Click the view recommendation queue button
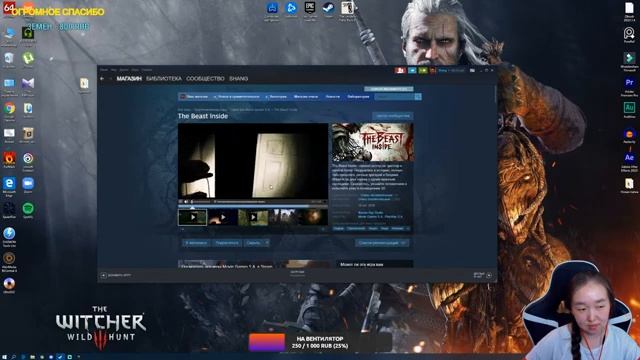 pos(382,243)
